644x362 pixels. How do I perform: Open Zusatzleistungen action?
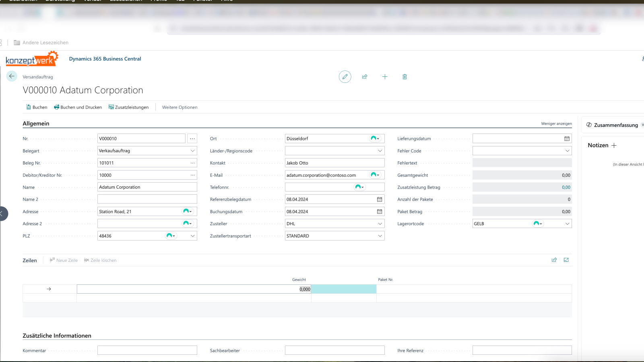[128, 107]
